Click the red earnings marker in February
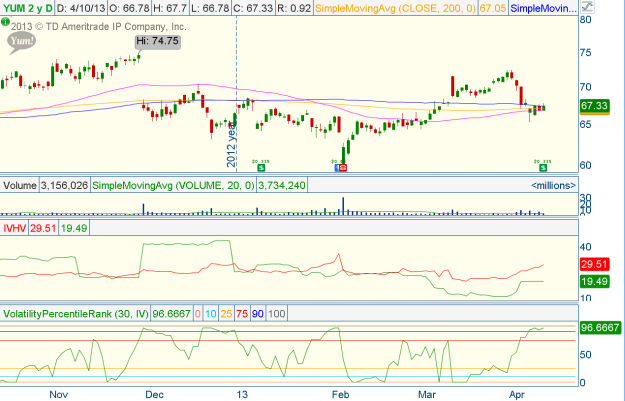Screen dimensions: 625x401 343,169
